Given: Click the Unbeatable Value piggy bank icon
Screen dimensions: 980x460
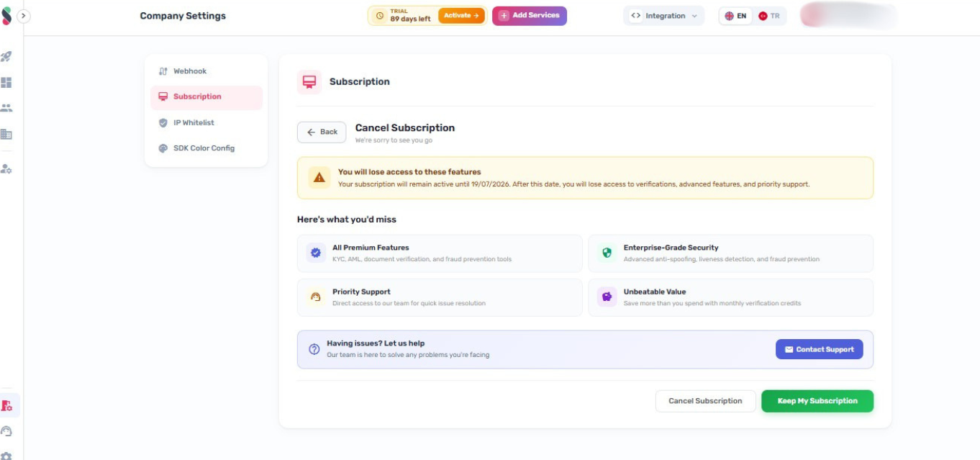Looking at the screenshot, I should 607,297.
